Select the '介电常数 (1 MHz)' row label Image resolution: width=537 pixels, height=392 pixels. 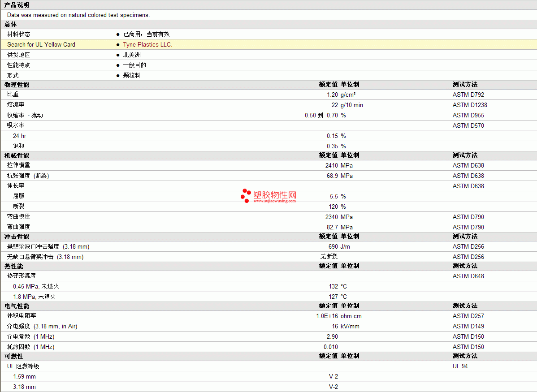(30, 336)
